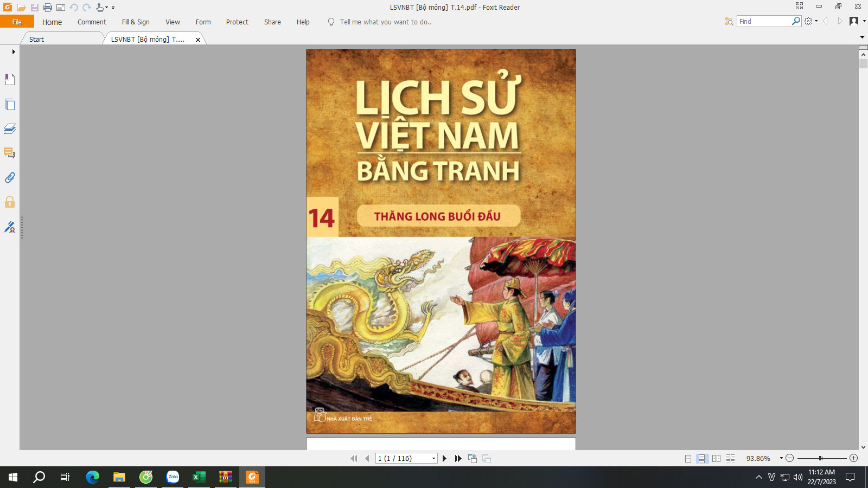
Task: Expand the account dropdown arrow
Action: [864, 21]
